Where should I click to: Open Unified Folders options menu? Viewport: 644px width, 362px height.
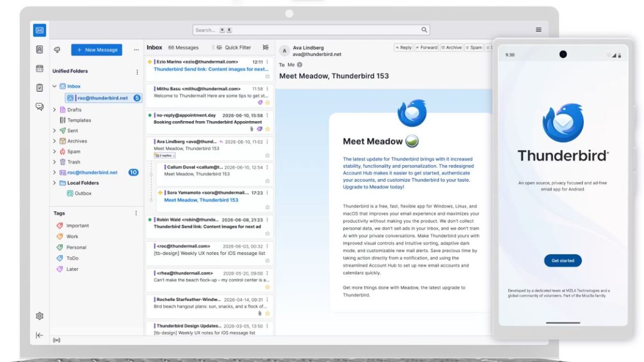coord(137,71)
